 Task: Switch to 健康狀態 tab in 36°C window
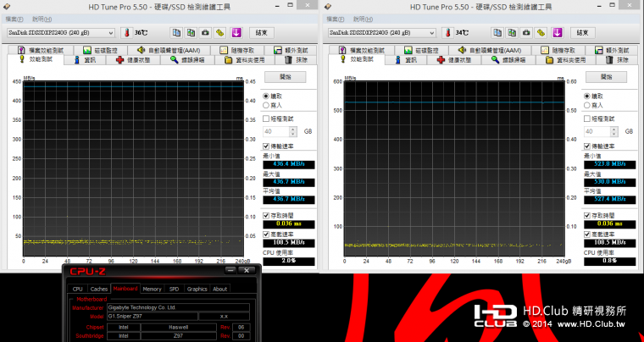click(133, 60)
